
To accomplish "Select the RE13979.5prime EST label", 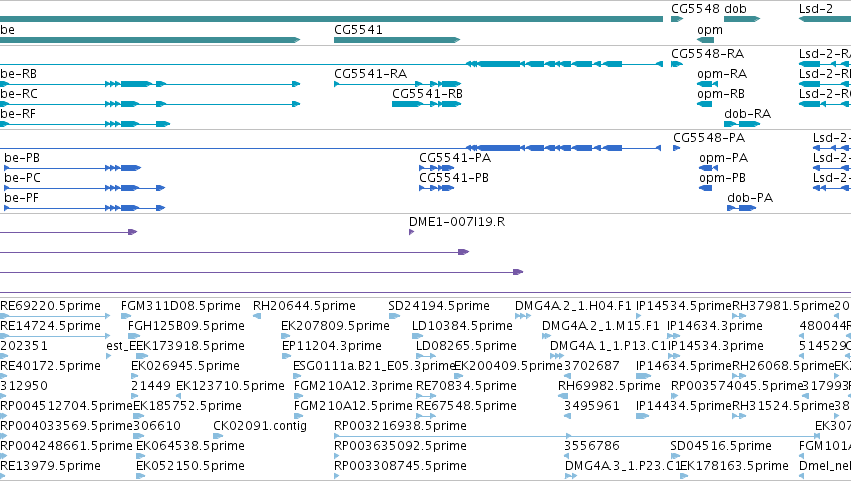I will (x=50, y=467).
